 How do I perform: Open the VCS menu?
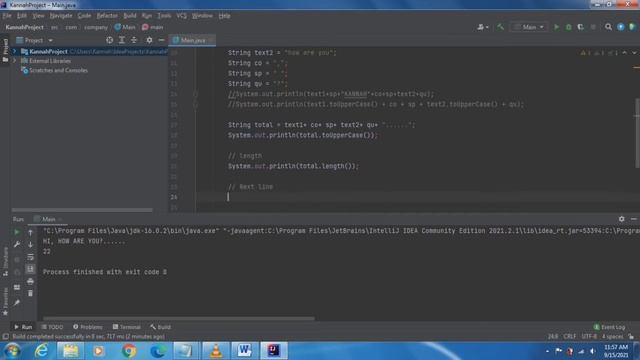point(181,16)
